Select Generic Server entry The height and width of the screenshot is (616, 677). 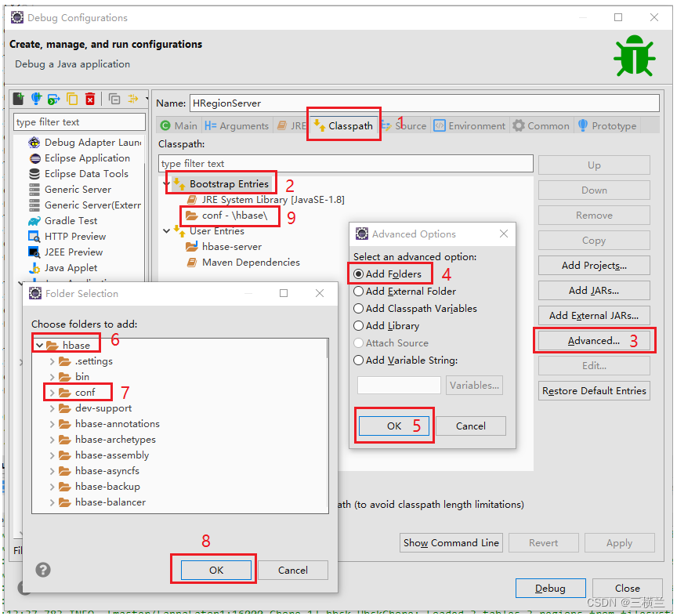70,189
